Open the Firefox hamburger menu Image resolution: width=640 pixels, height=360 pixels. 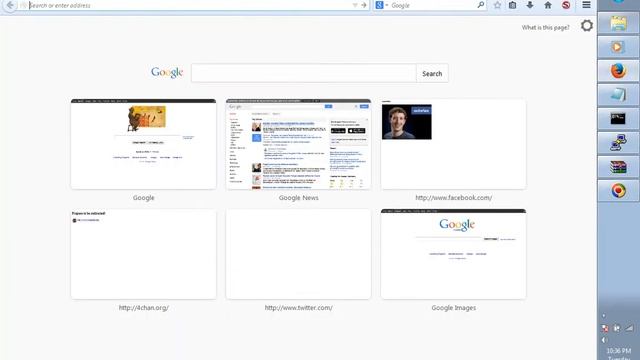pyautogui.click(x=586, y=5)
